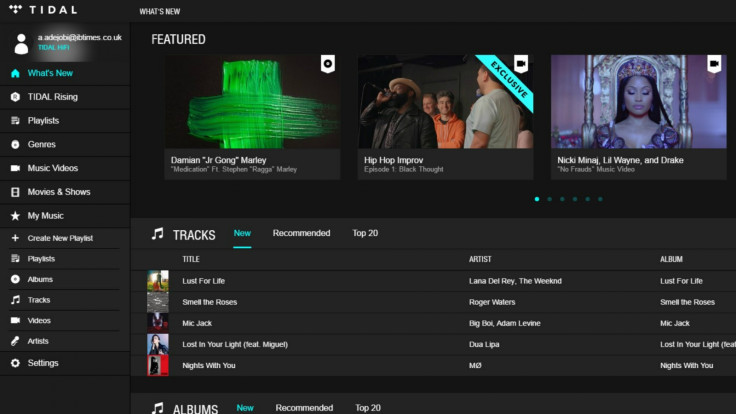Image resolution: width=736 pixels, height=414 pixels.
Task: Click artist name Big Boi, Adam Levine
Action: point(505,323)
